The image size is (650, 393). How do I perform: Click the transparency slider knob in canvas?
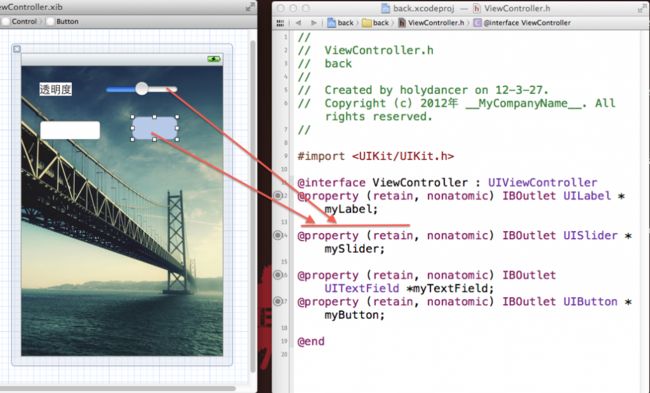[142, 88]
